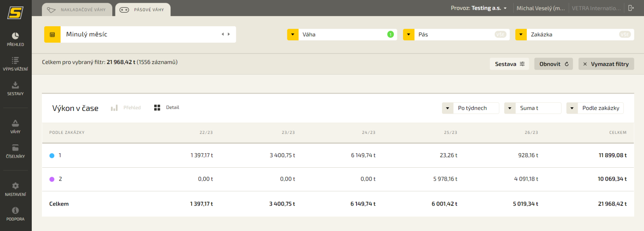The height and width of the screenshot is (231, 644).
Task: Click value 5 978,16 t in row 2
Action: 445,179
